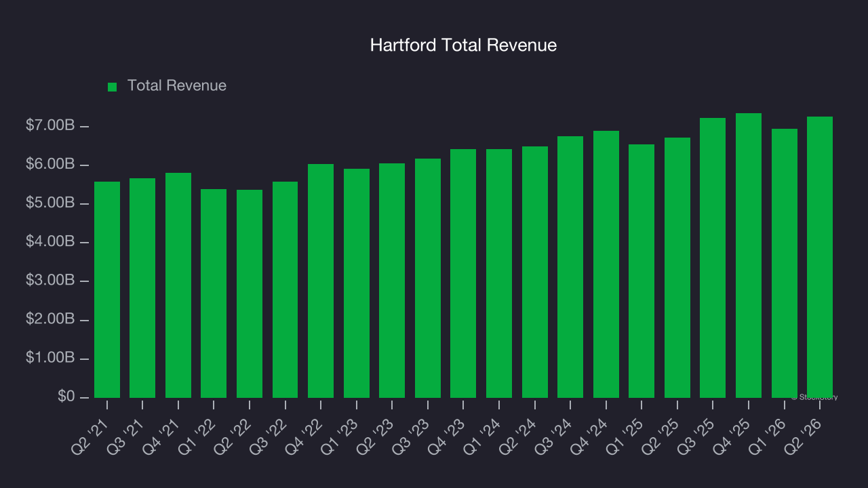Select the Q2 '24 revenue bar

(x=535, y=272)
